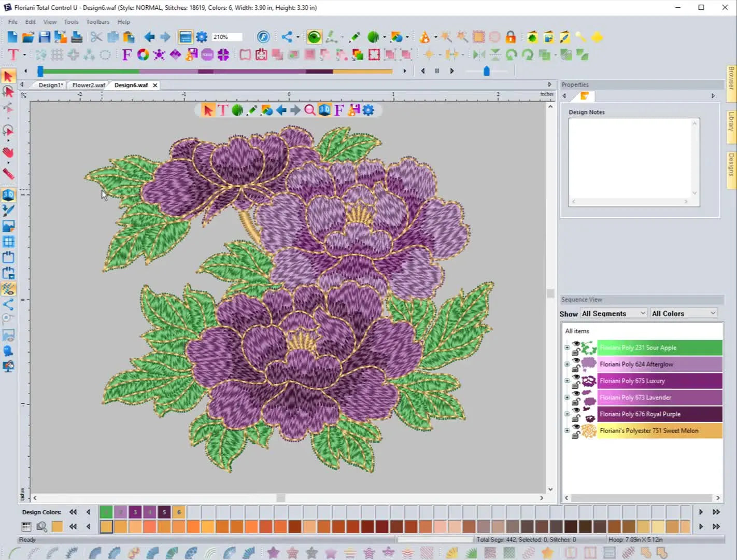Open the File menu
Viewport: 737px width, 560px height.
coord(13,22)
